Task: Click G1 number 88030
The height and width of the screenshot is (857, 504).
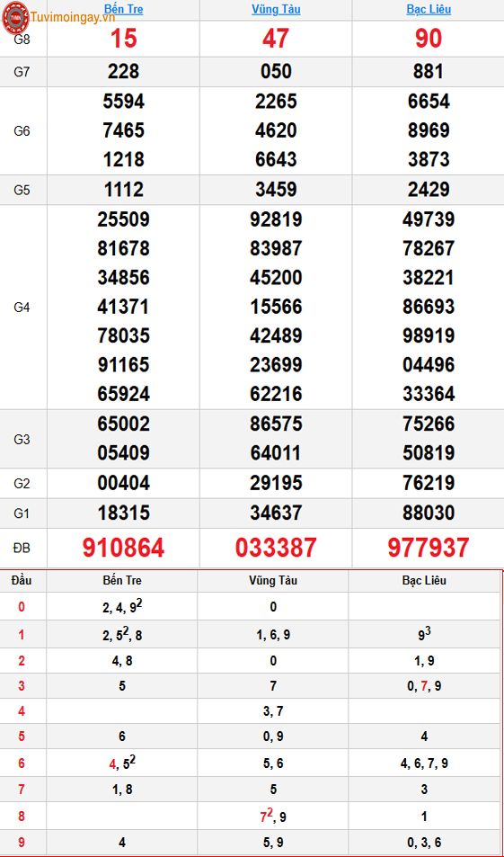Action: (429, 513)
